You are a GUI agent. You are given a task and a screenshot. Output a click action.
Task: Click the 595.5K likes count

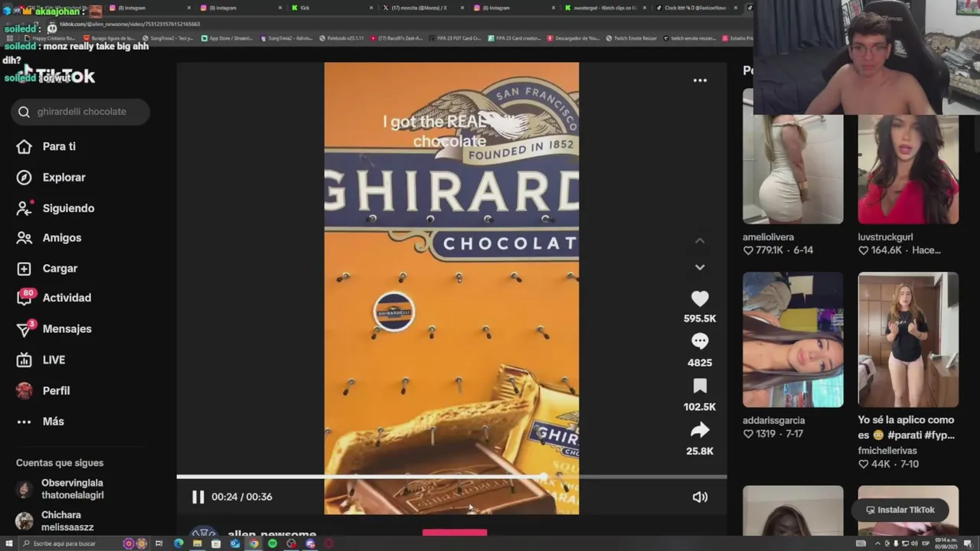[x=700, y=318]
